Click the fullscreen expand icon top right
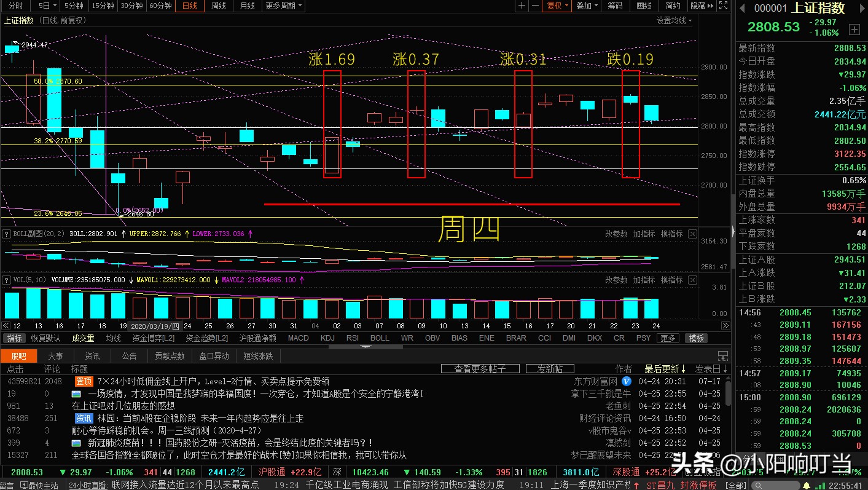The height and width of the screenshot is (490, 868). click(x=722, y=6)
